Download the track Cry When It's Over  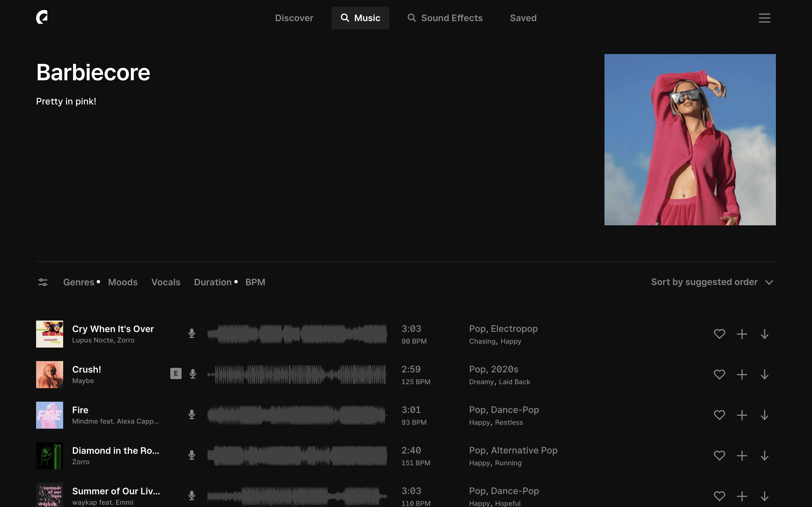764,334
